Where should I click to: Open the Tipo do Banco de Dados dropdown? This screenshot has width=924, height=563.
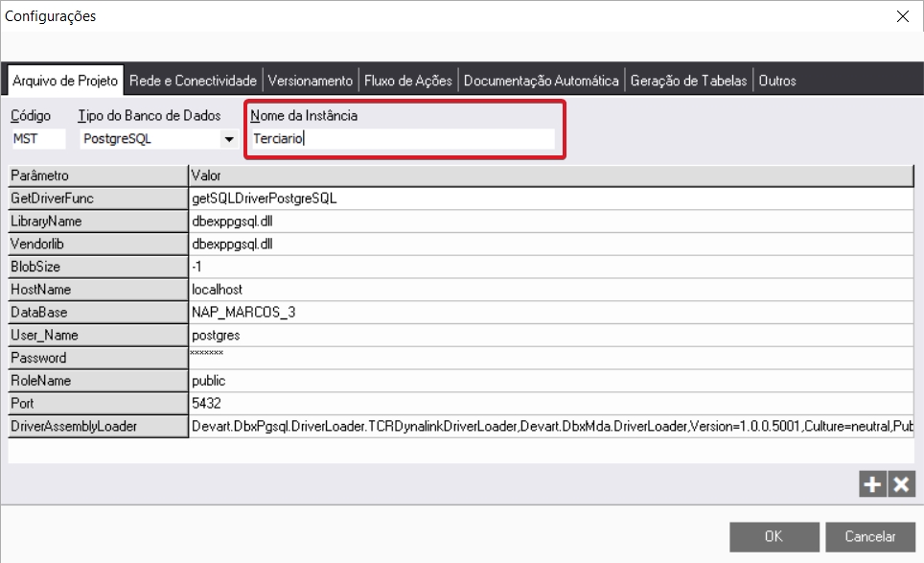click(x=229, y=139)
